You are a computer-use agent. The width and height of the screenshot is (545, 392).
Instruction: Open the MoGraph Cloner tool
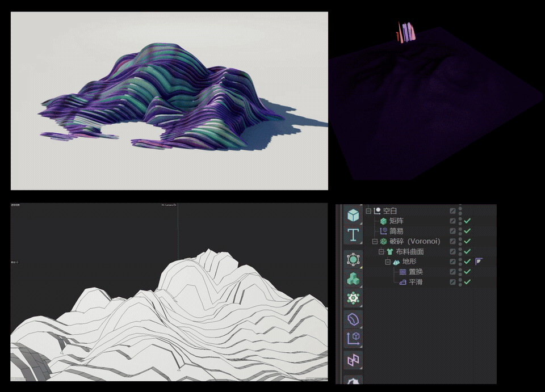point(353,279)
